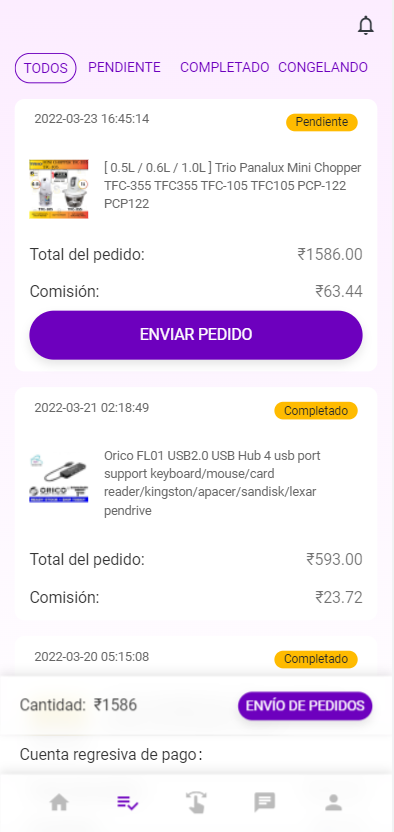
Task: Select the TODOS tab
Action: tap(46, 68)
